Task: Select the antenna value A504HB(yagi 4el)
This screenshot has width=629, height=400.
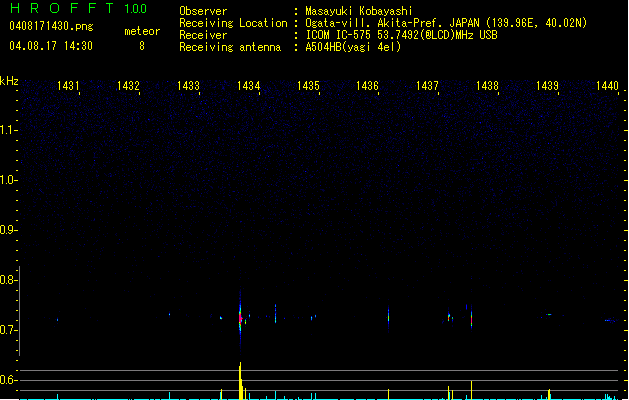Action: (353, 47)
